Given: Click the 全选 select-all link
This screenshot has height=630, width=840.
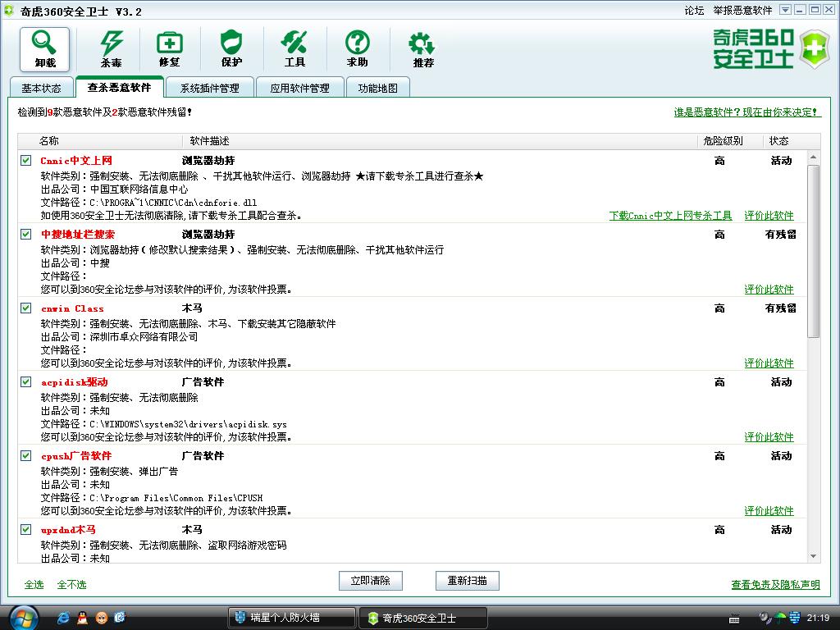Looking at the screenshot, I should [34, 584].
